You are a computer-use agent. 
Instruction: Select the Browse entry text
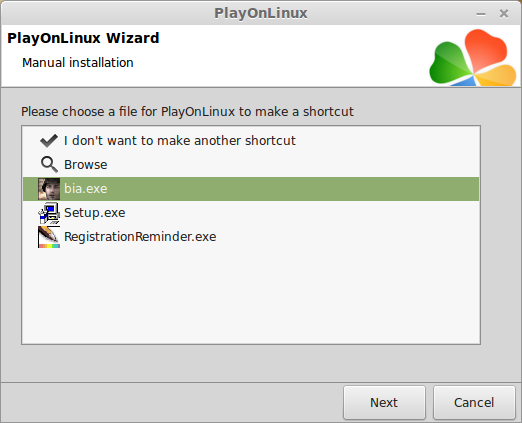click(86, 165)
